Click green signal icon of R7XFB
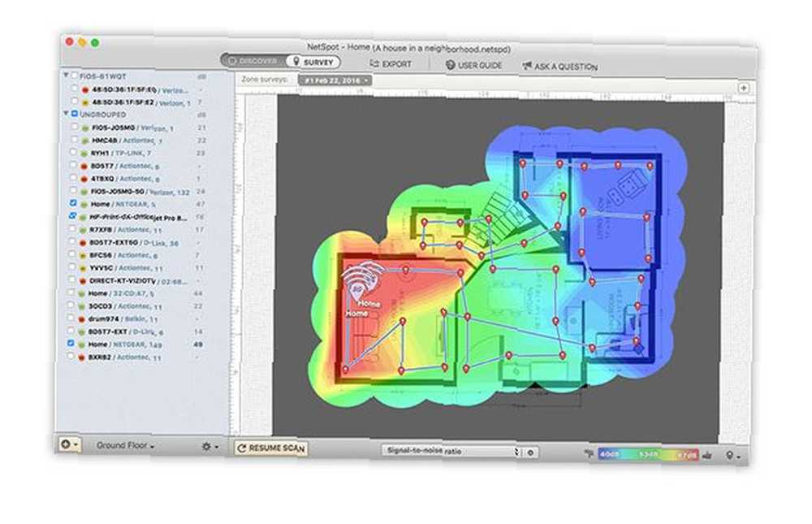The width and height of the screenshot is (812, 524). pyautogui.click(x=83, y=230)
